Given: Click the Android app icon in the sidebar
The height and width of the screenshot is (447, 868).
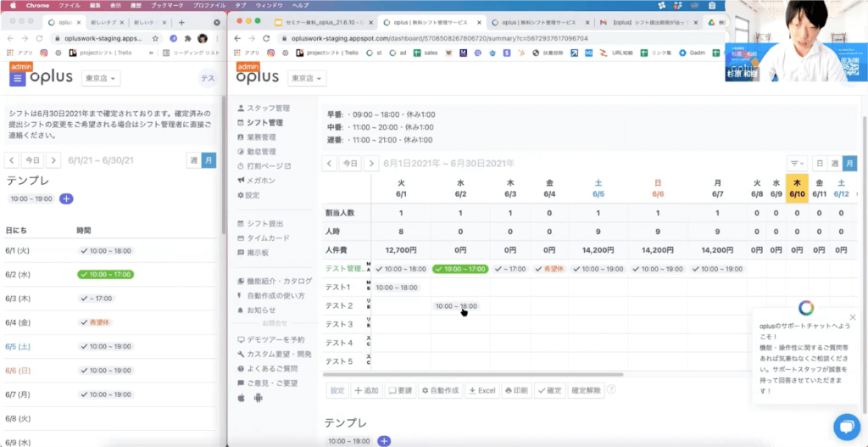Looking at the screenshot, I should pyautogui.click(x=259, y=397).
